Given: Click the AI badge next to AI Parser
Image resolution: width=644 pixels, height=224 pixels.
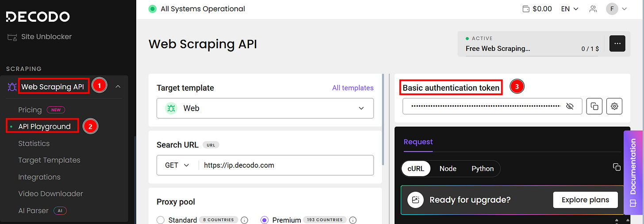Looking at the screenshot, I should pyautogui.click(x=60, y=211).
